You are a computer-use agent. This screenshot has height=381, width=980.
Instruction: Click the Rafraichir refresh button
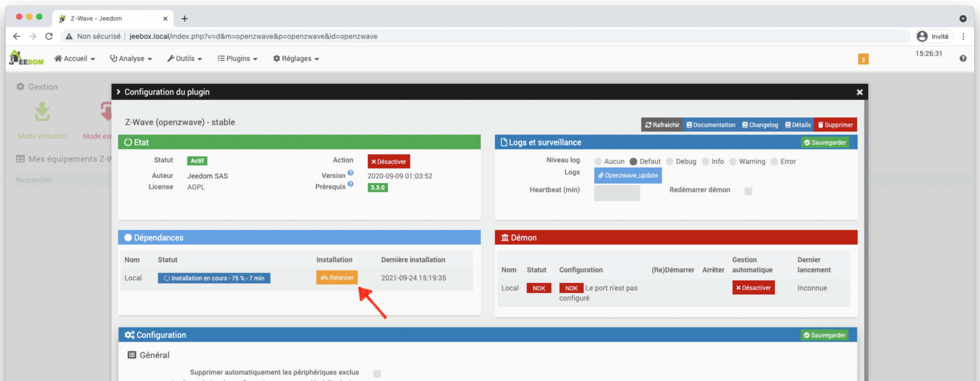coord(662,125)
